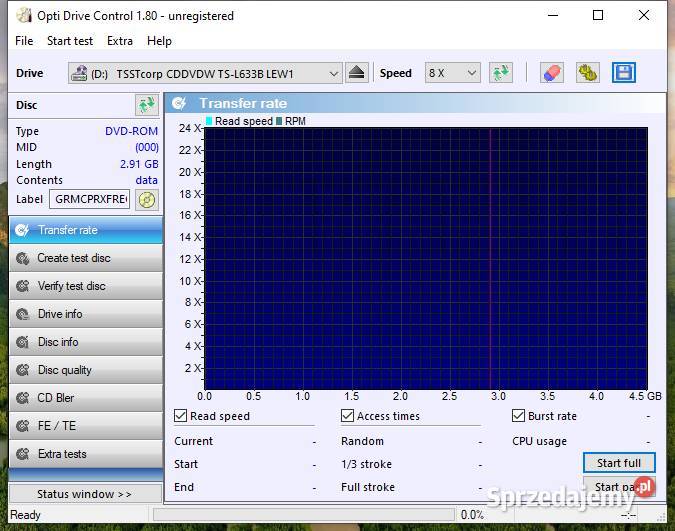This screenshot has width=675, height=531.
Task: Click the disc Label text field
Action: coord(90,199)
